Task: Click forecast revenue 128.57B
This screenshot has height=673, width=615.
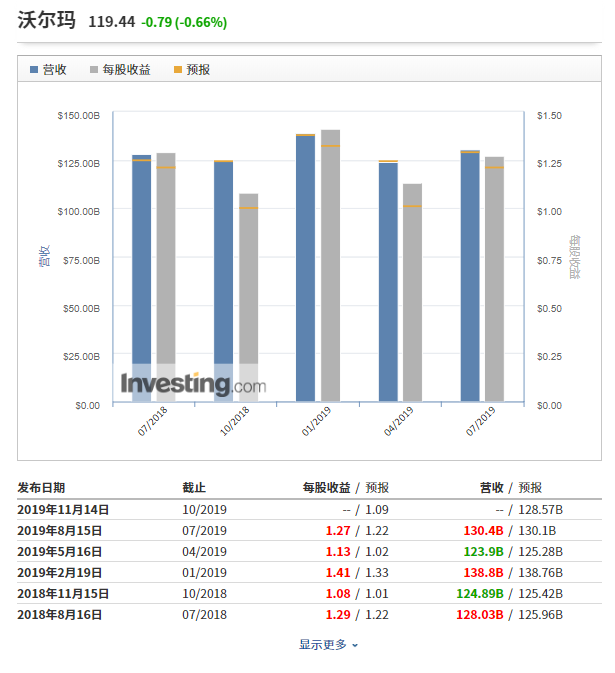Action: pyautogui.click(x=540, y=509)
